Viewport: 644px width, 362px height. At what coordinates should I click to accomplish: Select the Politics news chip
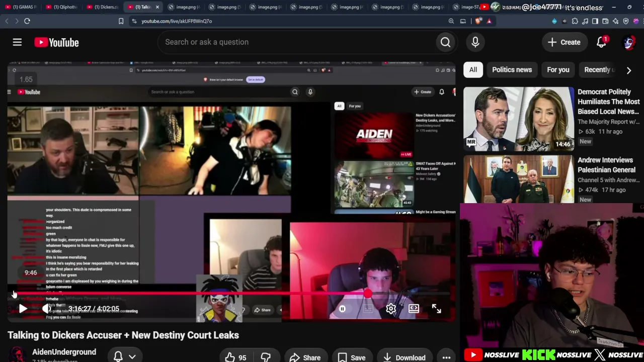[x=512, y=70]
